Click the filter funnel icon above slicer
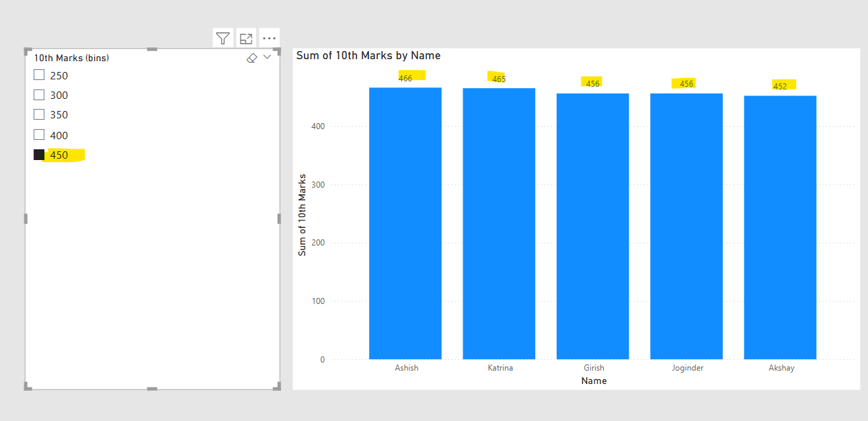The width and height of the screenshot is (868, 421). [223, 38]
